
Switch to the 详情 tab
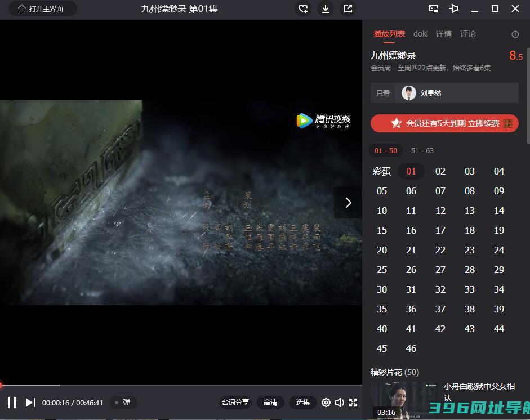coord(444,34)
